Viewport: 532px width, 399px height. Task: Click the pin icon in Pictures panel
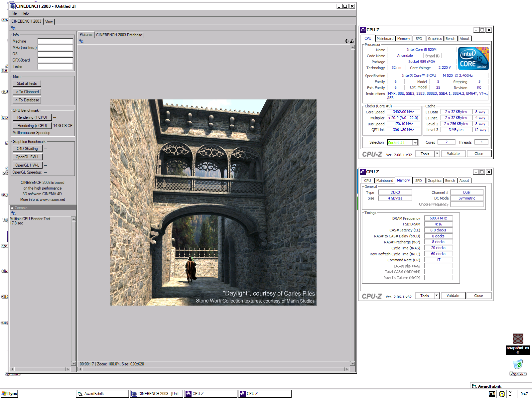pyautogui.click(x=81, y=41)
